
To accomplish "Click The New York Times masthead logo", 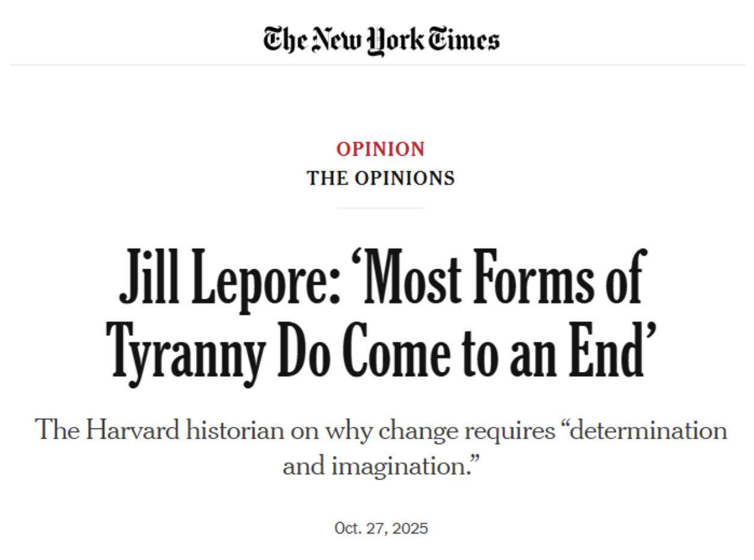I will [381, 40].
